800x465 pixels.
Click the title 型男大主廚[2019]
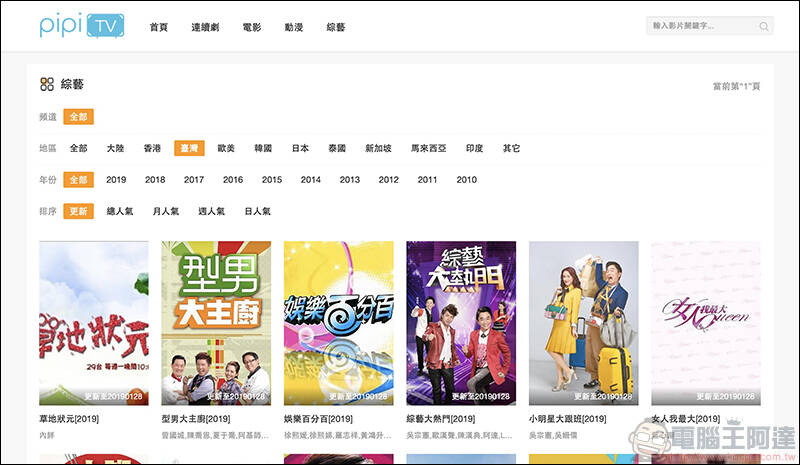(196, 419)
